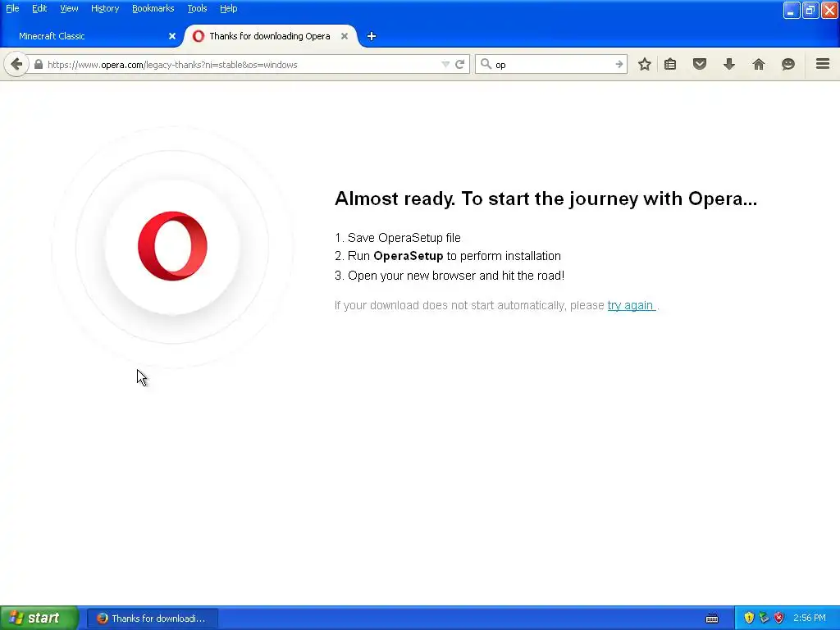Open the File menu
Viewport: 840px width, 630px height.
(x=12, y=8)
